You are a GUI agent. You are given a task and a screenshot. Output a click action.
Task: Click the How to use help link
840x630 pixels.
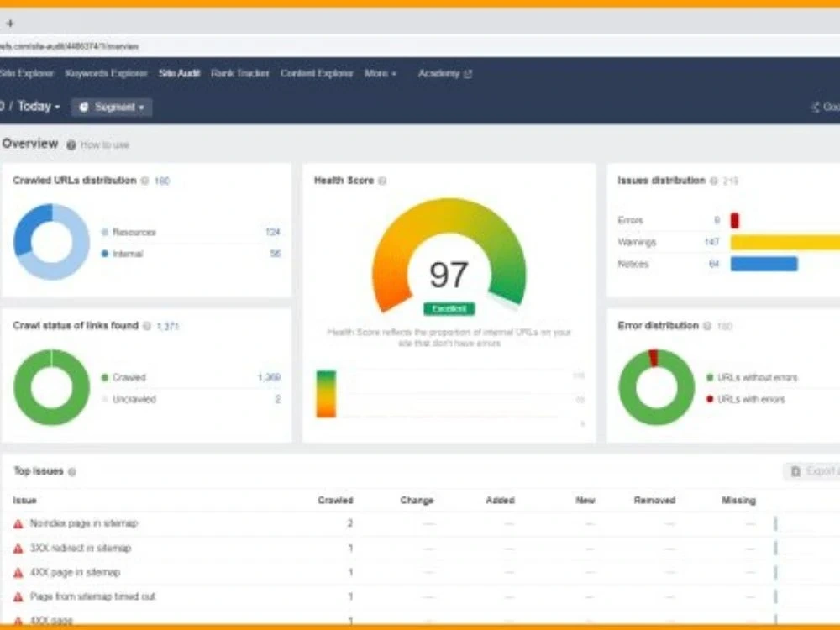104,144
